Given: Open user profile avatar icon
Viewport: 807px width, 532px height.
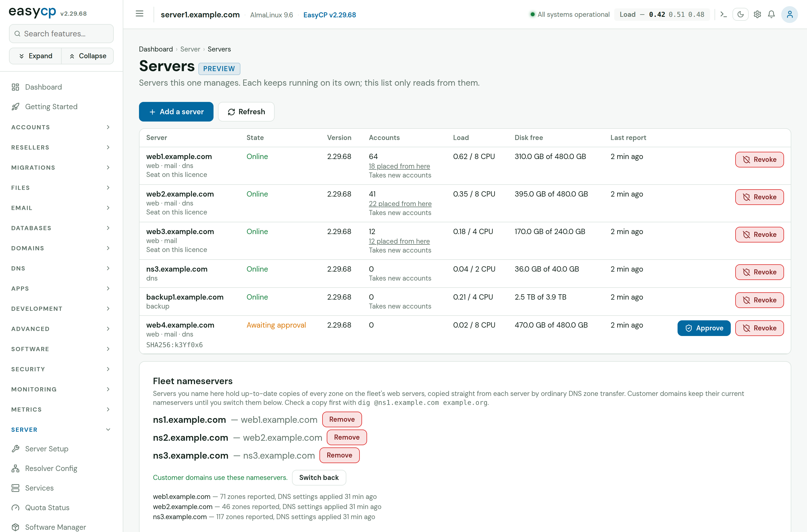Looking at the screenshot, I should [790, 14].
